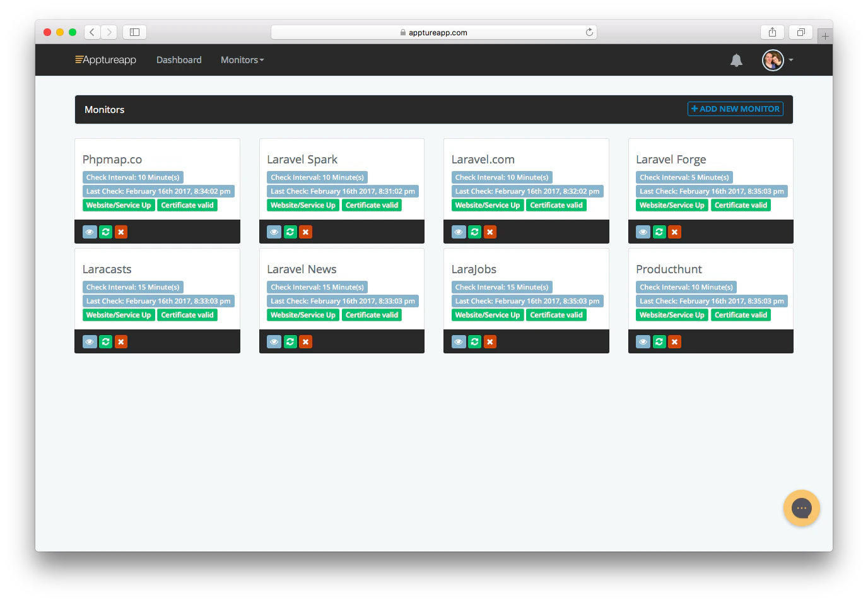View the Laravel Spark monitor details

pos(274,232)
